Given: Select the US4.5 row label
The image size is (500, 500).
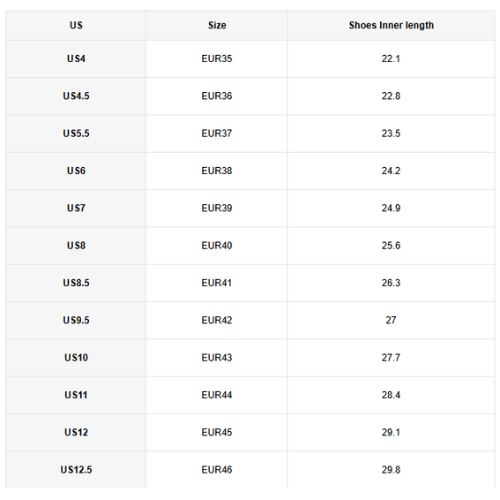Looking at the screenshot, I should point(76,96).
